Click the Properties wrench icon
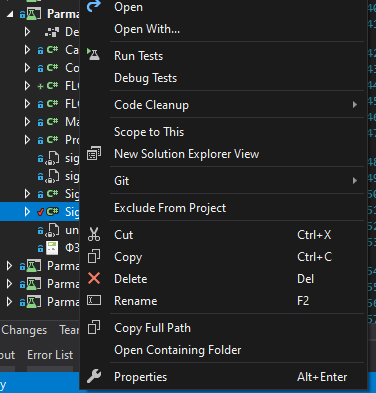Viewport: 376px width, 393px height. tap(94, 376)
